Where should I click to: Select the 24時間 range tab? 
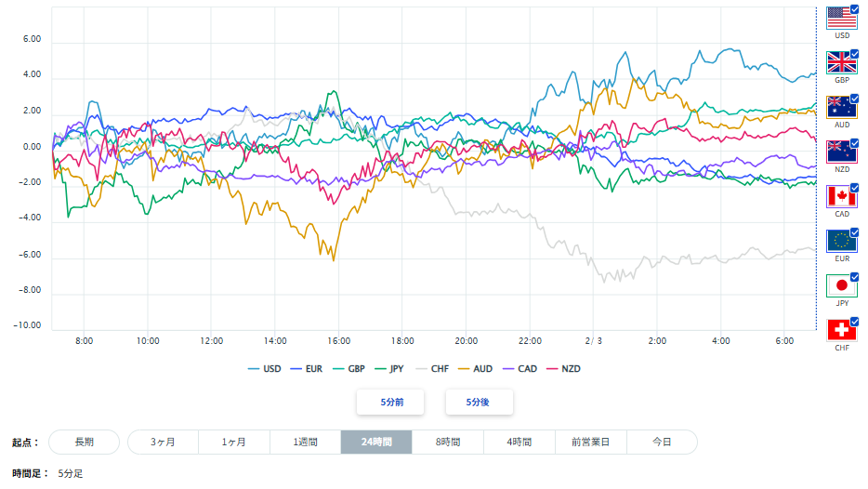376,442
